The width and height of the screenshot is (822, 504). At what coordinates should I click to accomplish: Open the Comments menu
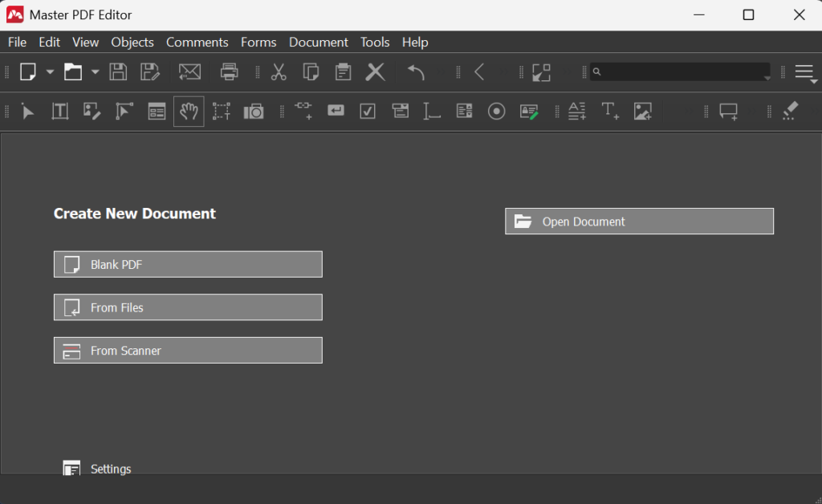click(197, 42)
